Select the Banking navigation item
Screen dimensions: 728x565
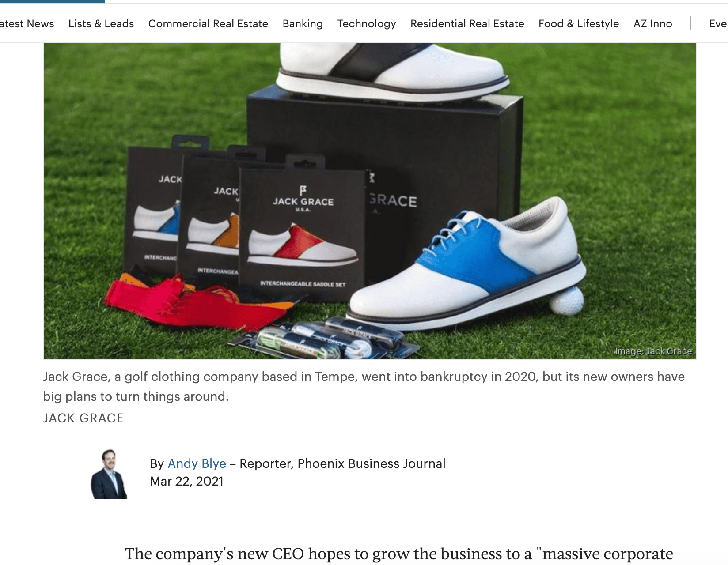pos(303,24)
